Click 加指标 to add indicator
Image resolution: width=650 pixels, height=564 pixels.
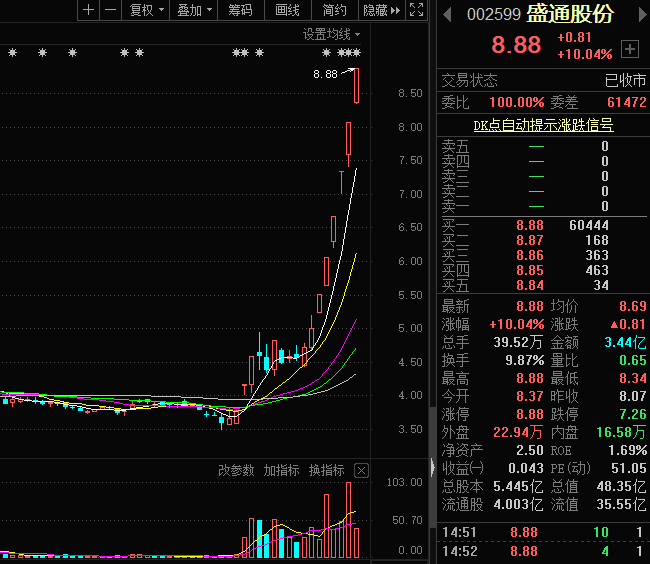281,470
